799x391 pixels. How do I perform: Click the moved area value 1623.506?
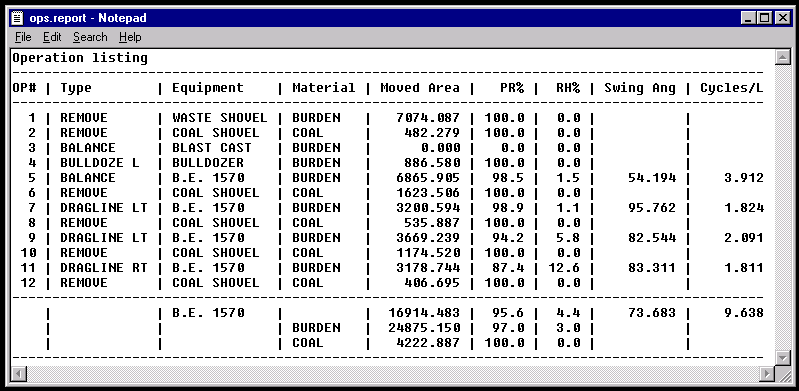pos(428,193)
